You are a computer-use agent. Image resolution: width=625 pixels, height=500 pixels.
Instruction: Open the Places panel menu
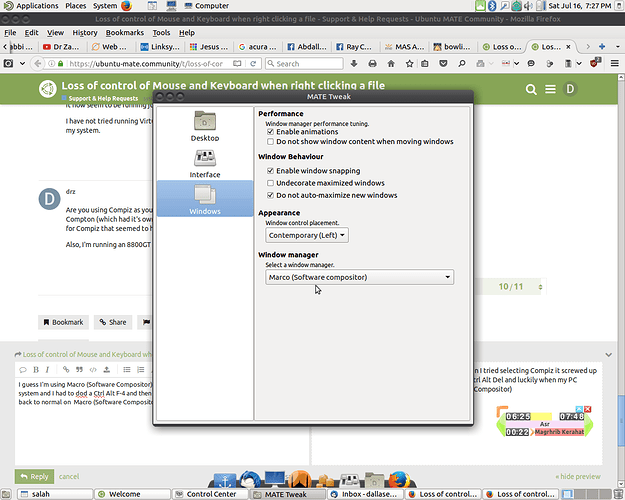76,6
